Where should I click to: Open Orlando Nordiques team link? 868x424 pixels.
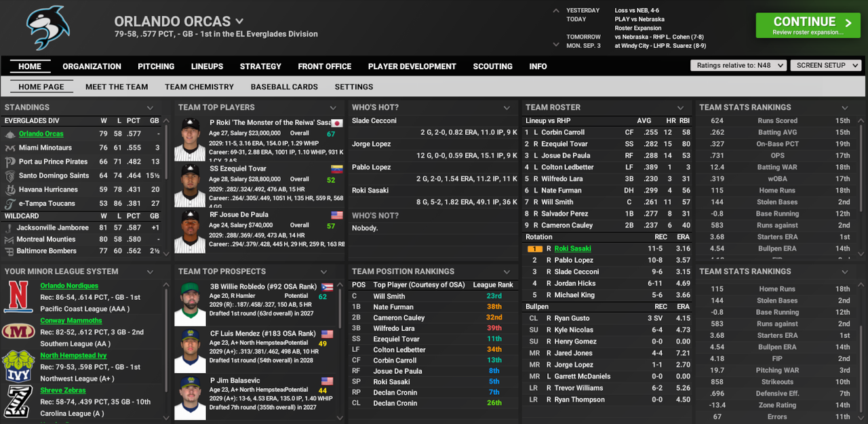[68, 286]
